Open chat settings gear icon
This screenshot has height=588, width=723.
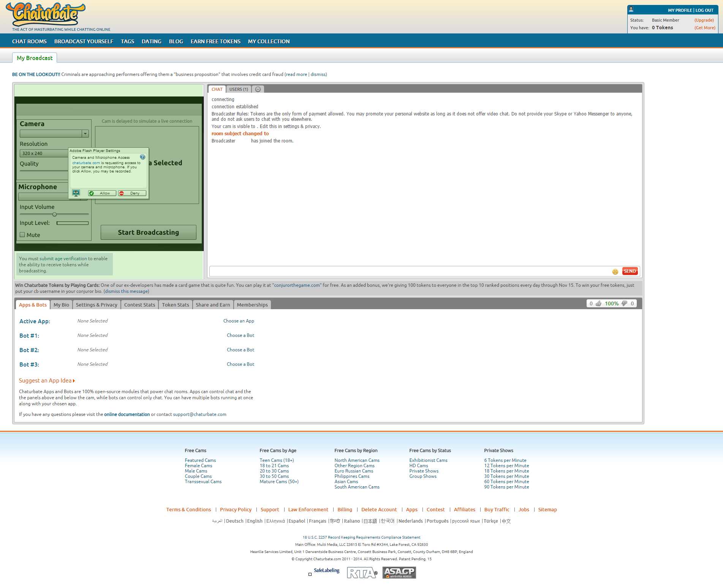(x=258, y=89)
